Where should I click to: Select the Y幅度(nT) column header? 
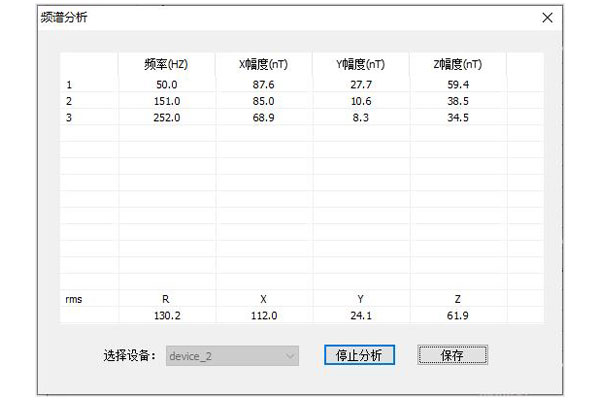(x=360, y=64)
